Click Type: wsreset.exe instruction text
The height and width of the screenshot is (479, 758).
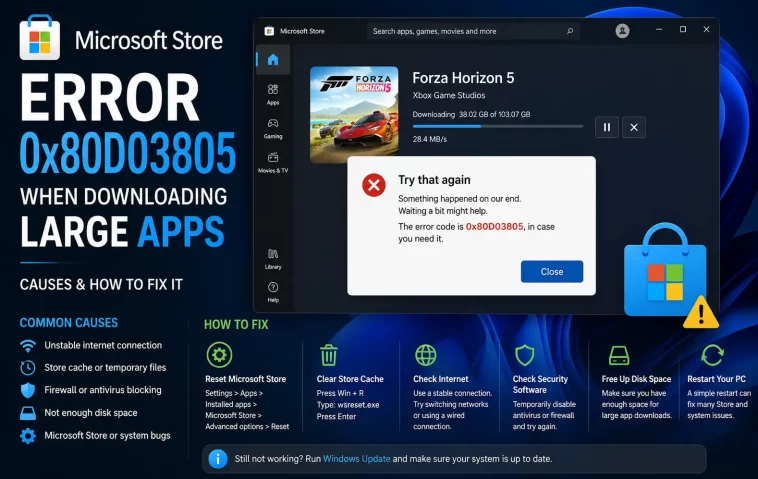click(348, 405)
